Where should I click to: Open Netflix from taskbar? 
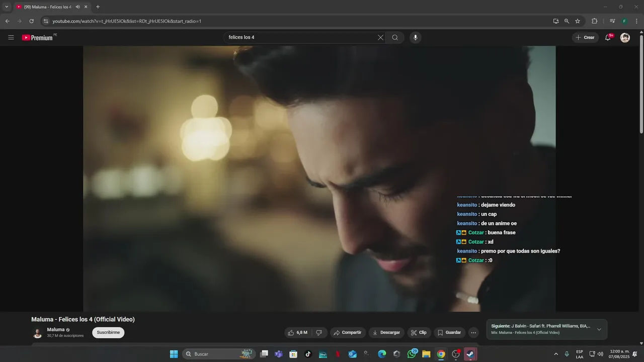coord(338,354)
